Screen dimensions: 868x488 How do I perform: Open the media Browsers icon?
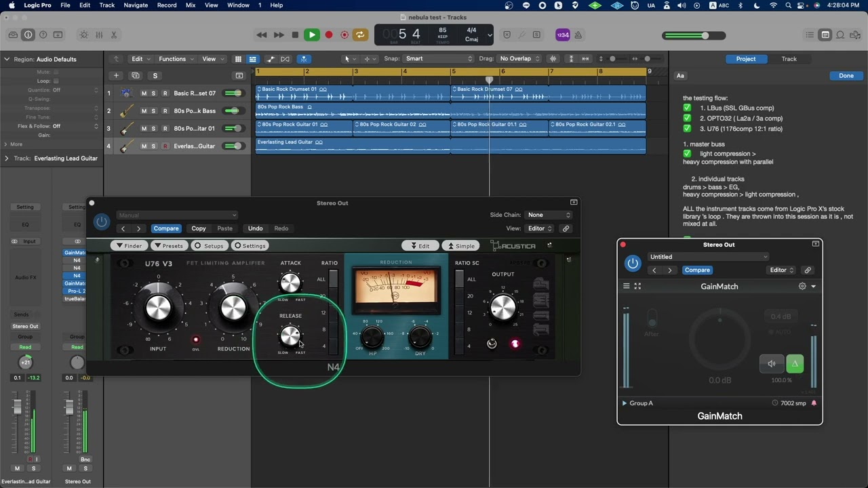tap(855, 35)
